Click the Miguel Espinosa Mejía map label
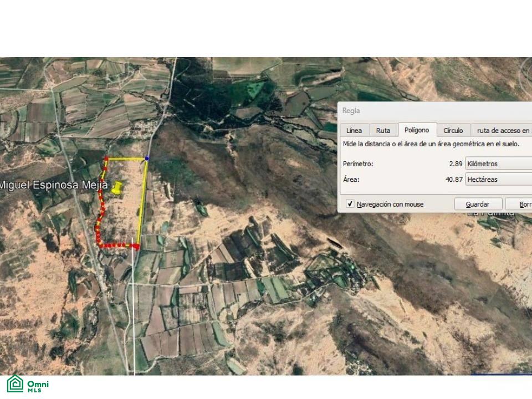 pyautogui.click(x=54, y=185)
